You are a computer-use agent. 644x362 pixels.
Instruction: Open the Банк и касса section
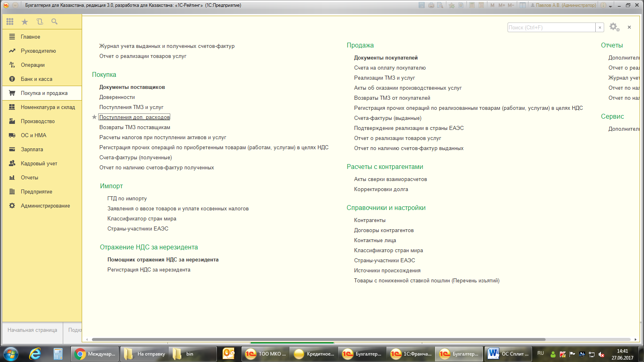pos(42,79)
